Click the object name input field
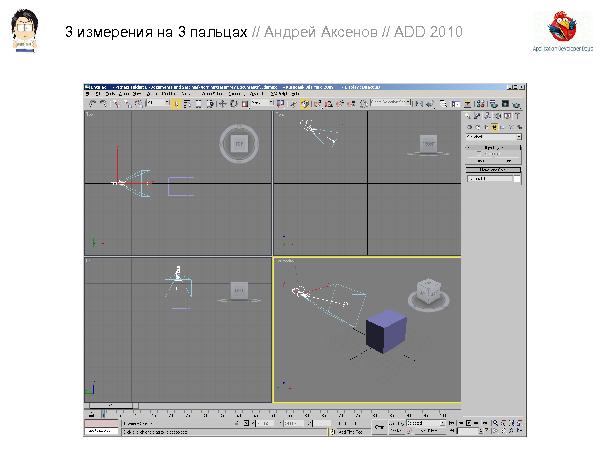 click(x=490, y=179)
